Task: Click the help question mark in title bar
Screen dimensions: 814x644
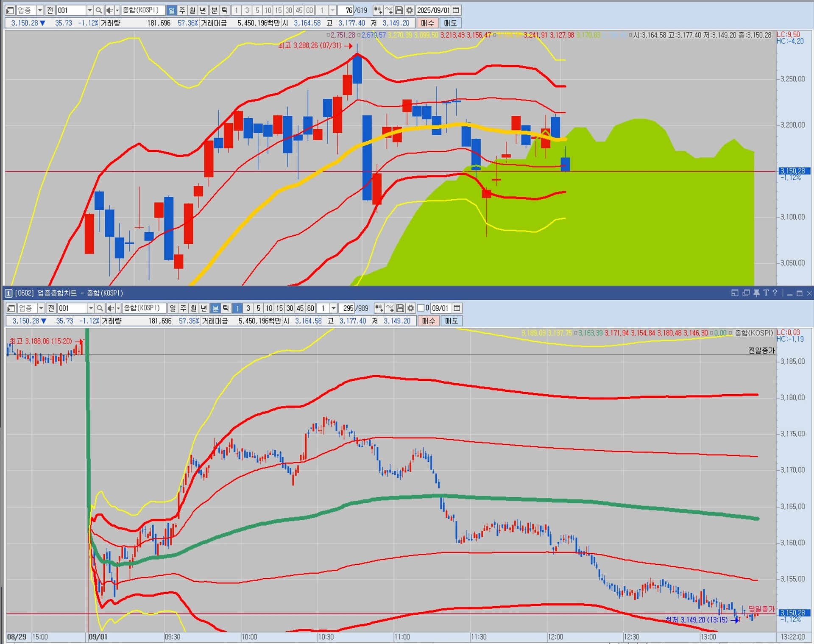Action: [x=775, y=293]
